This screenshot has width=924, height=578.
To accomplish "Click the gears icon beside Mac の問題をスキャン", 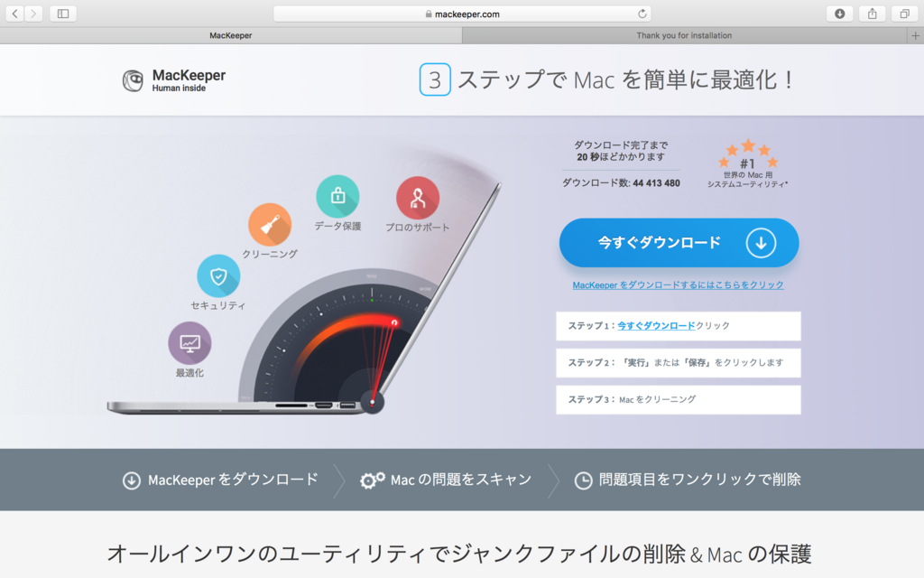I will [373, 480].
